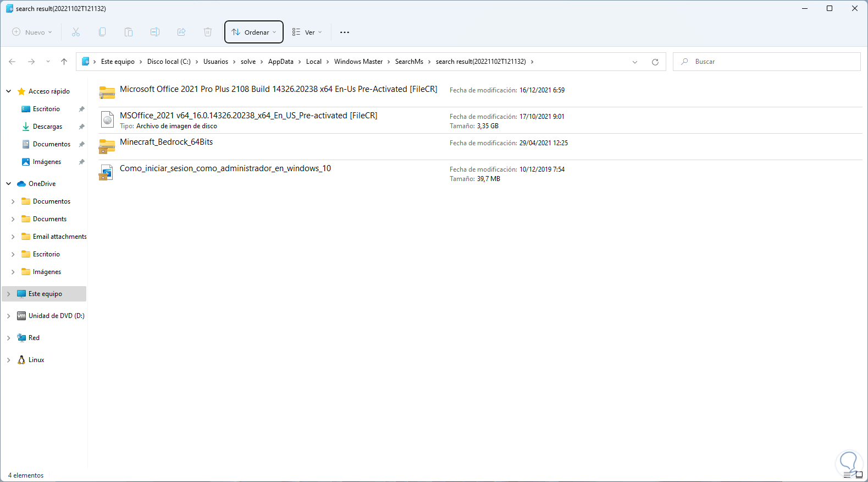Go back with the left arrow
Viewport: 868px width, 482px height.
[12, 62]
